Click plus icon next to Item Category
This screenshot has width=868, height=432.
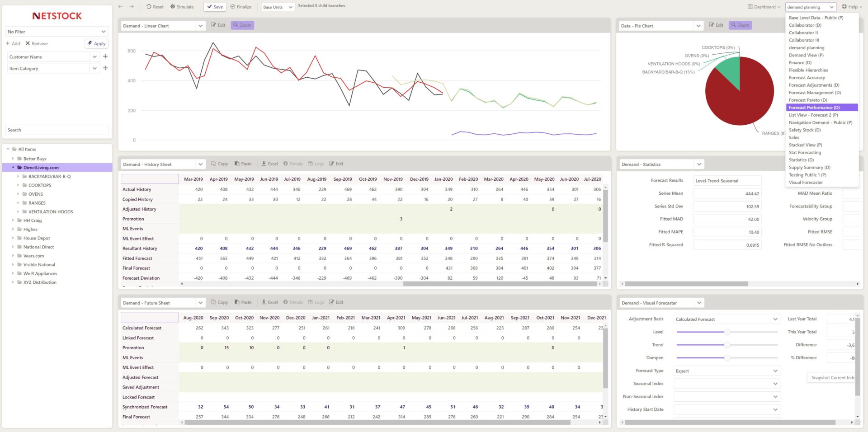[x=105, y=68]
